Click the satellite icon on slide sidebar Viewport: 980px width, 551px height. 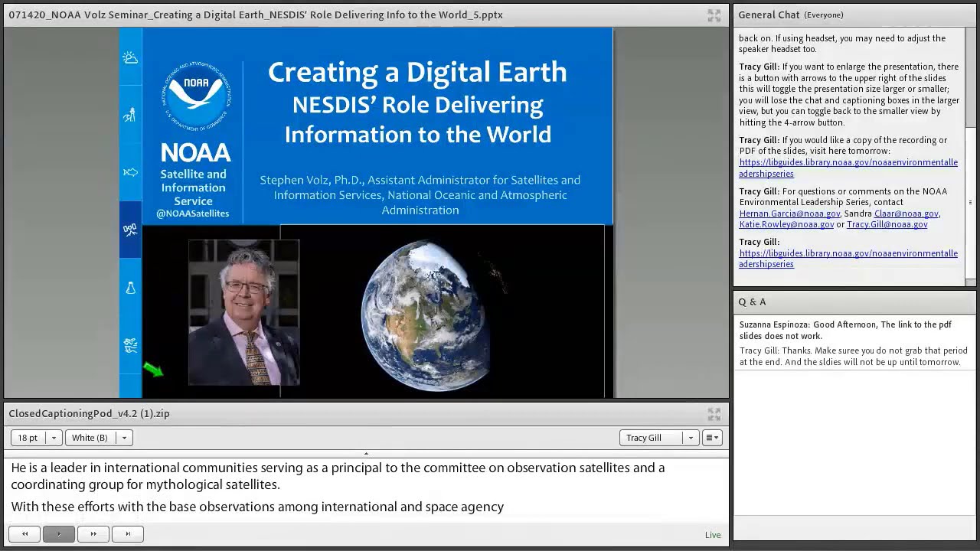click(130, 230)
